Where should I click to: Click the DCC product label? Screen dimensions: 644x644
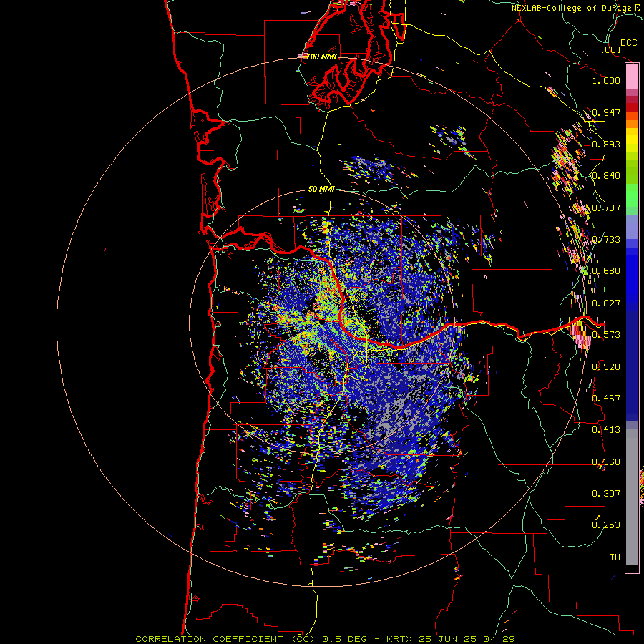(628, 43)
